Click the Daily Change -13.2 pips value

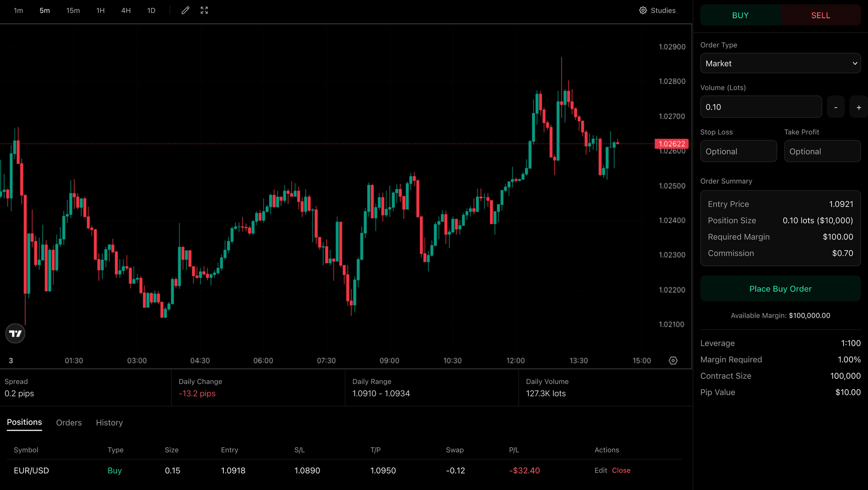(197, 393)
